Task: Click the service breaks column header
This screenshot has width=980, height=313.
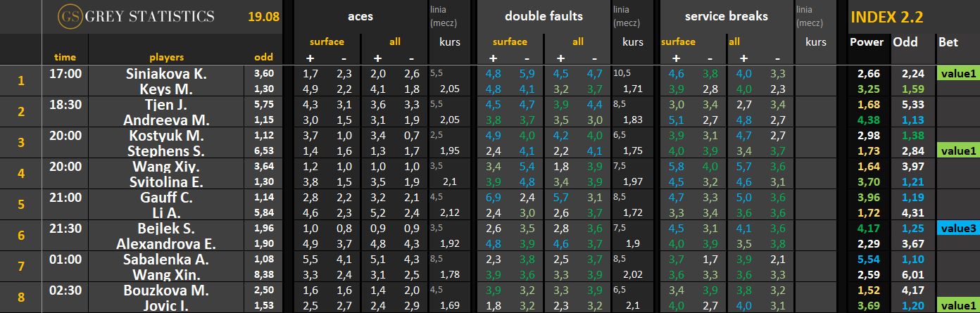Action: [725, 16]
